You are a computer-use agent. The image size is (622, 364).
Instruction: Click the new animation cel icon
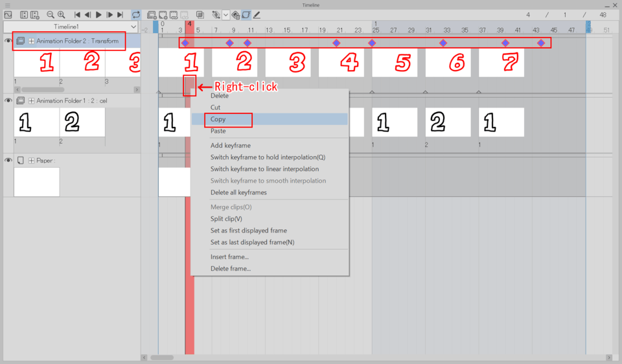pyautogui.click(x=163, y=15)
